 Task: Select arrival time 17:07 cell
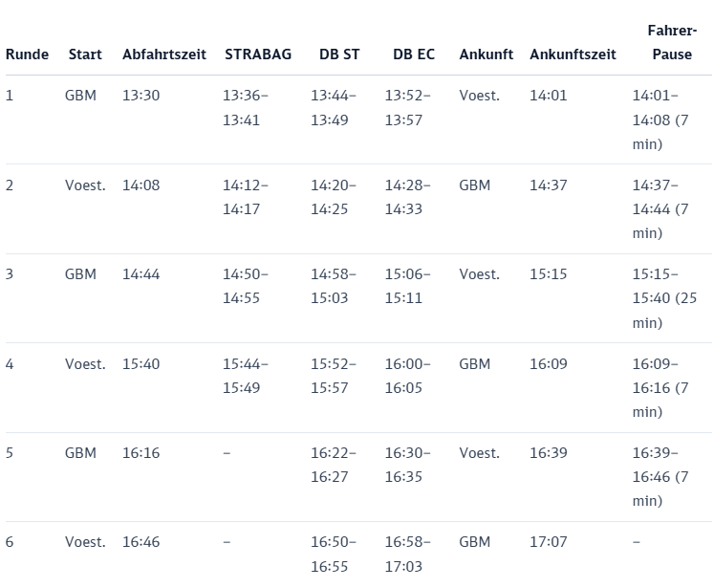tap(549, 542)
